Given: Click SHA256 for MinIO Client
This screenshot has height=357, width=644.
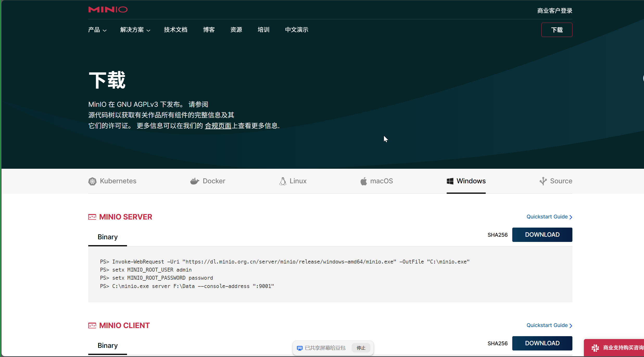Looking at the screenshot, I should point(497,343).
